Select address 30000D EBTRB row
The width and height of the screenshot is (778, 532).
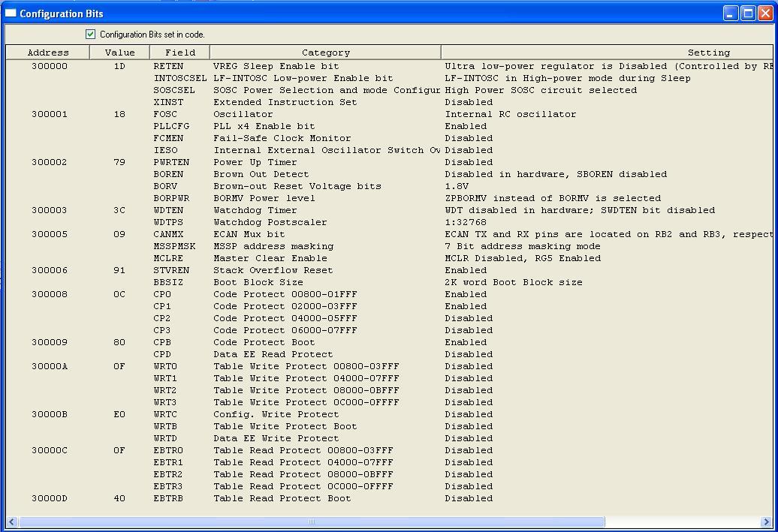389,498
